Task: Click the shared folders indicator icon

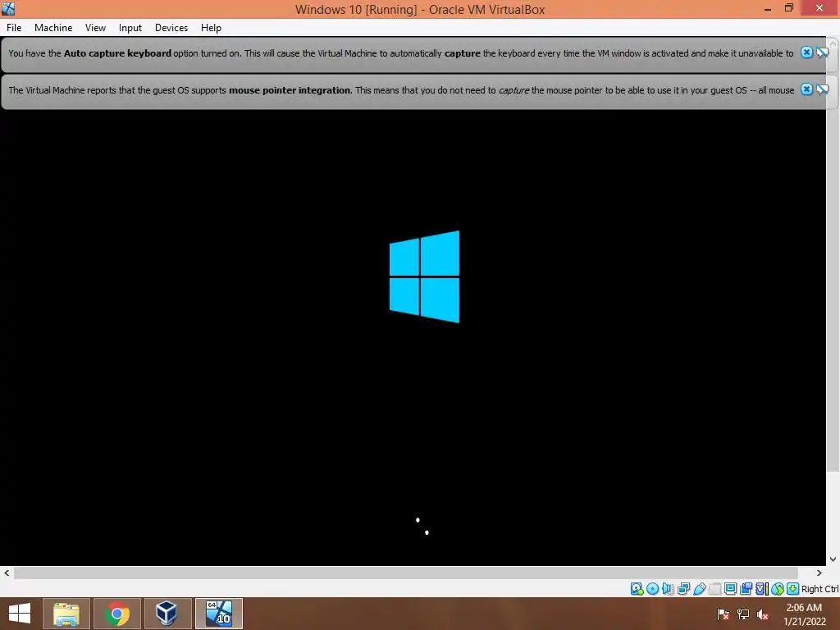Action: click(x=714, y=589)
